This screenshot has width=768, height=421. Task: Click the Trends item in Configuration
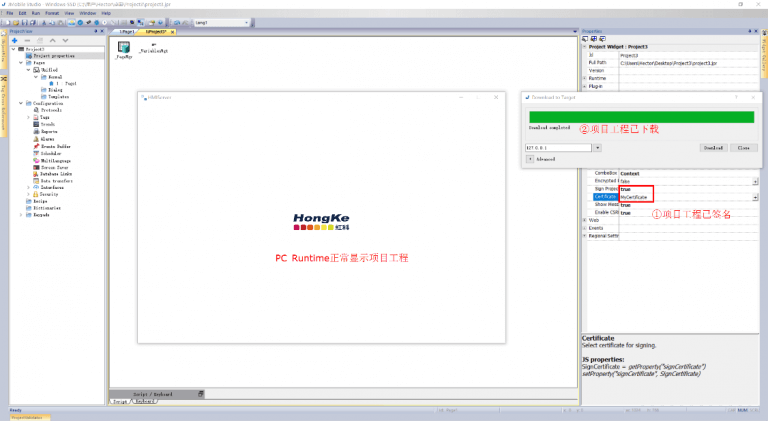[x=49, y=124]
